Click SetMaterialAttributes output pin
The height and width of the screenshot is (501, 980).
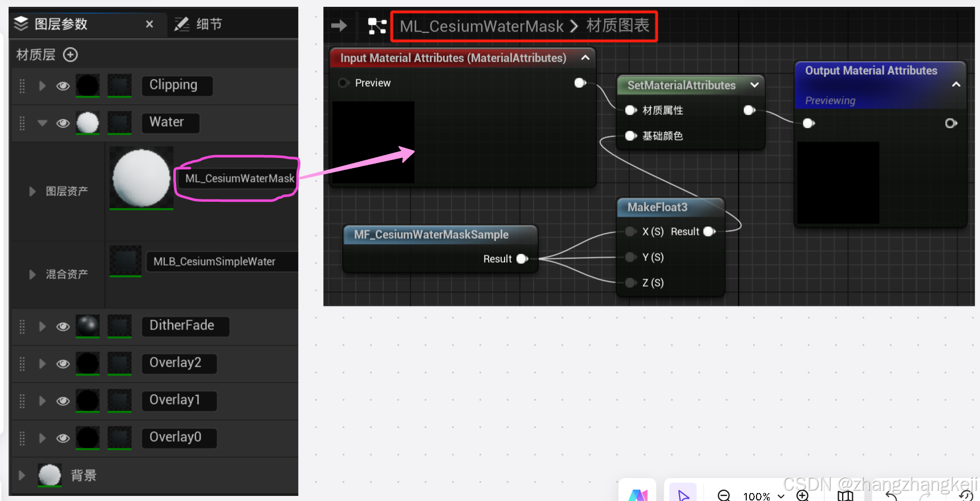[x=750, y=111]
